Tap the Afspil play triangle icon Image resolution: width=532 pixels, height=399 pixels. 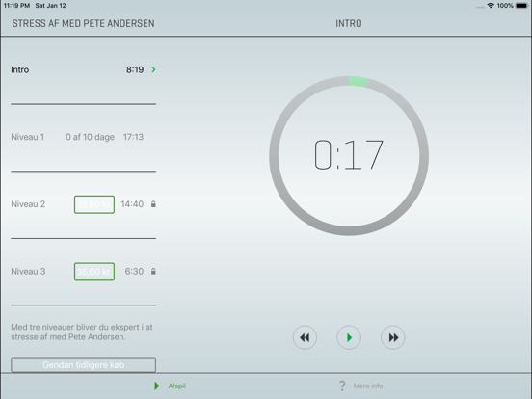(157, 386)
